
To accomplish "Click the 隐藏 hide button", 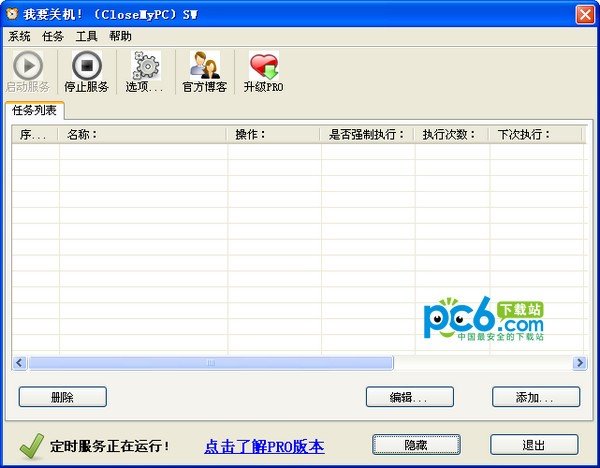I will point(416,444).
